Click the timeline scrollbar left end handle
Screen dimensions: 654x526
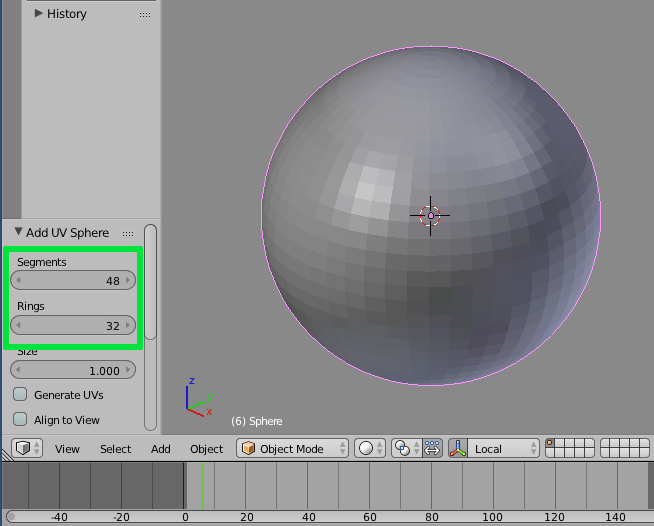pos(11,517)
